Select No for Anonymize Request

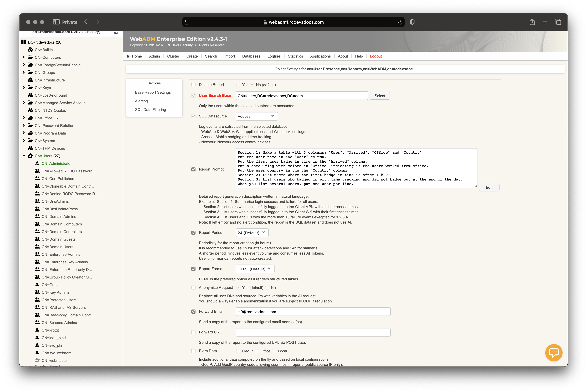267,287
